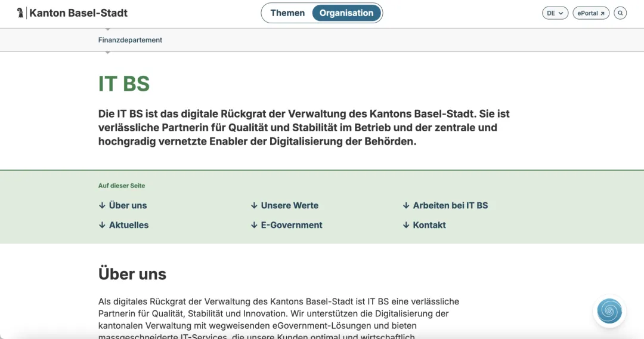This screenshot has height=339, width=644.
Task: Expand the Finanzdepartement breadcrumb
Action: (x=130, y=40)
